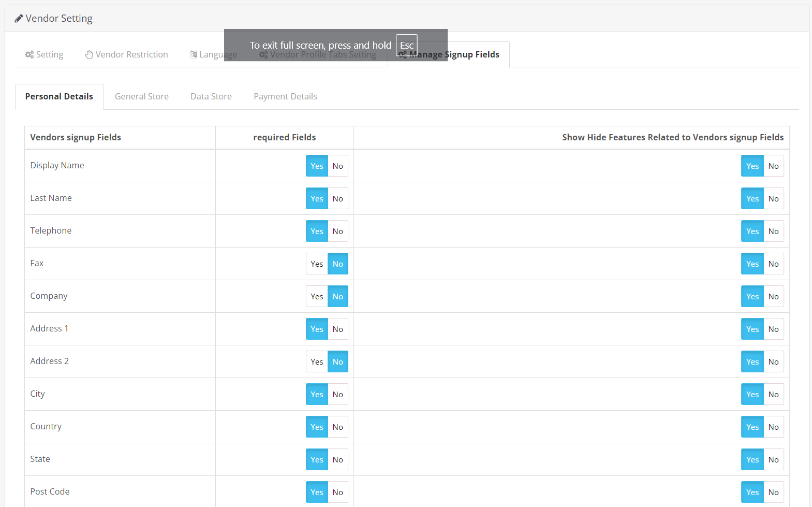The height and width of the screenshot is (507, 812).
Task: Set Display Name required to No
Action: (x=338, y=166)
